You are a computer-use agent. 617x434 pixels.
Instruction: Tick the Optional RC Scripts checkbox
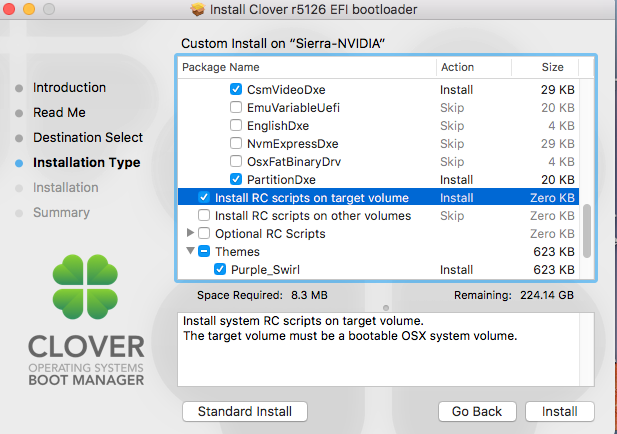pyautogui.click(x=204, y=233)
